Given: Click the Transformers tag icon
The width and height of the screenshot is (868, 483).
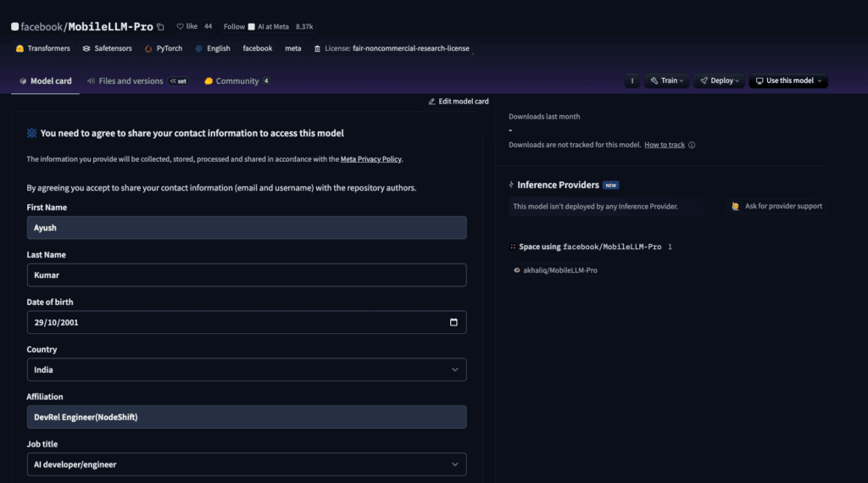Looking at the screenshot, I should [19, 48].
